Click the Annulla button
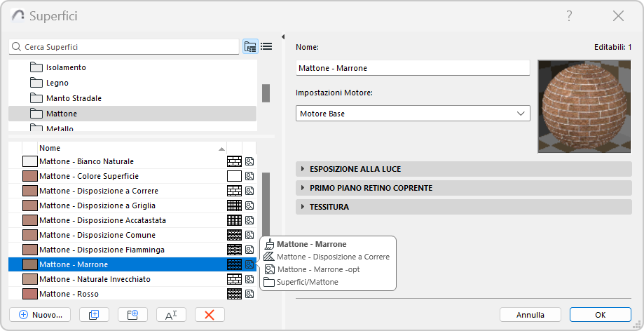 point(530,315)
